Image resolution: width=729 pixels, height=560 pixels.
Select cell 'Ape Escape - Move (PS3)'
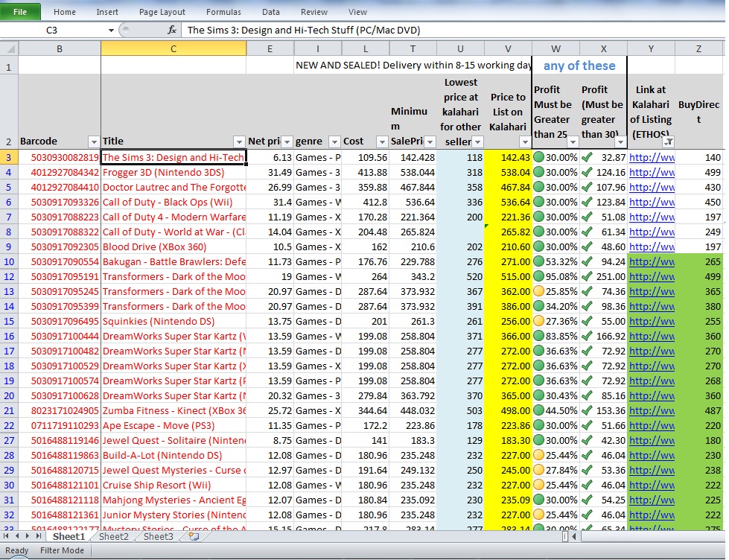[174, 425]
